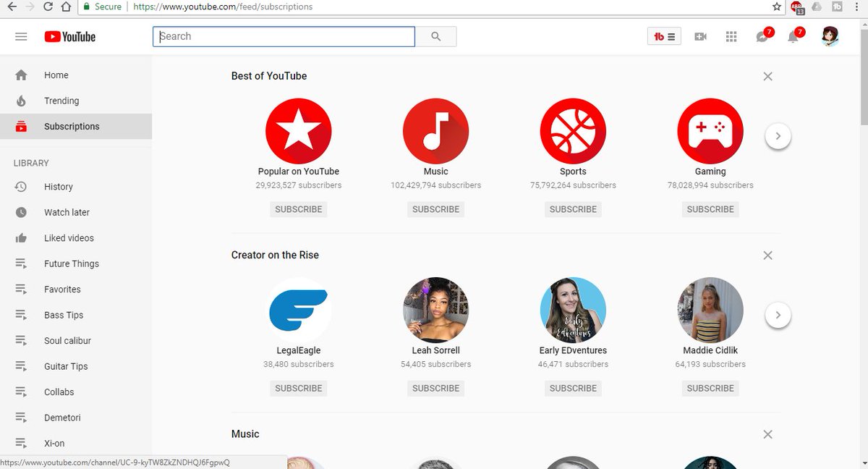
Task: Open Early EDventures channel avatar
Action: pos(573,310)
